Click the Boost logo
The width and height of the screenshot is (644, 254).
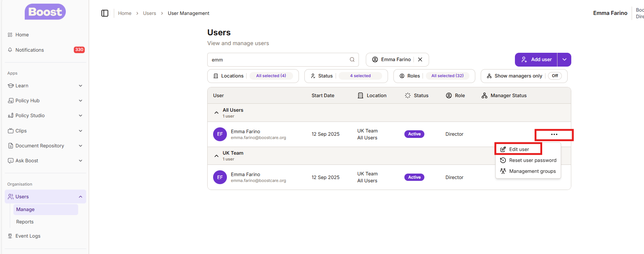tap(45, 12)
